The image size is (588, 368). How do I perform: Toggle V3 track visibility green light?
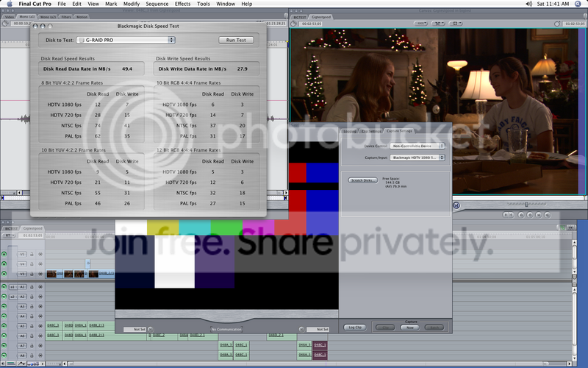4,274
